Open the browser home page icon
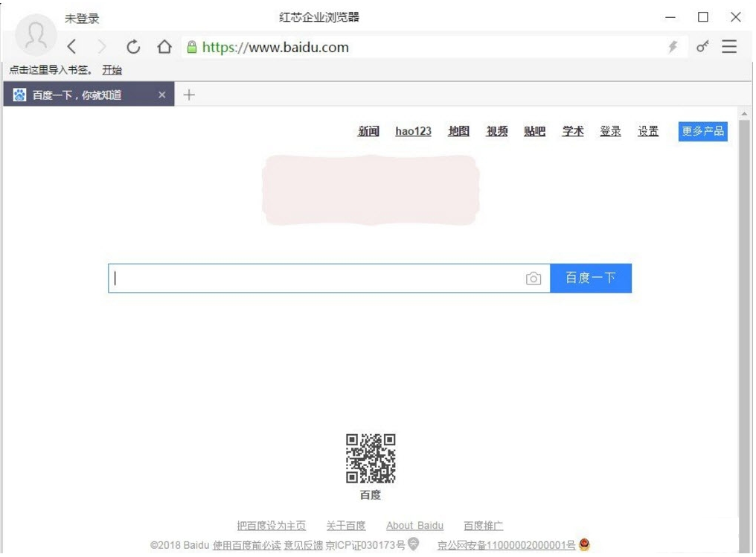Viewport: 756px width, 557px height. [163, 46]
